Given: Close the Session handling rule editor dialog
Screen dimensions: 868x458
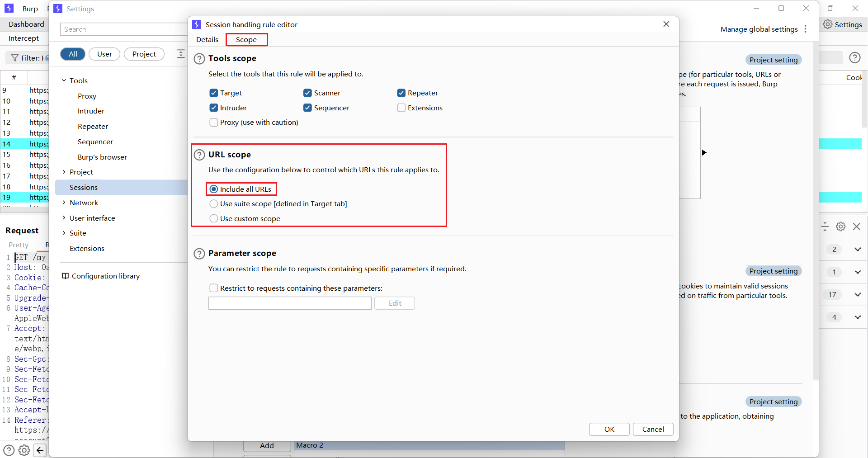Looking at the screenshot, I should (x=666, y=24).
